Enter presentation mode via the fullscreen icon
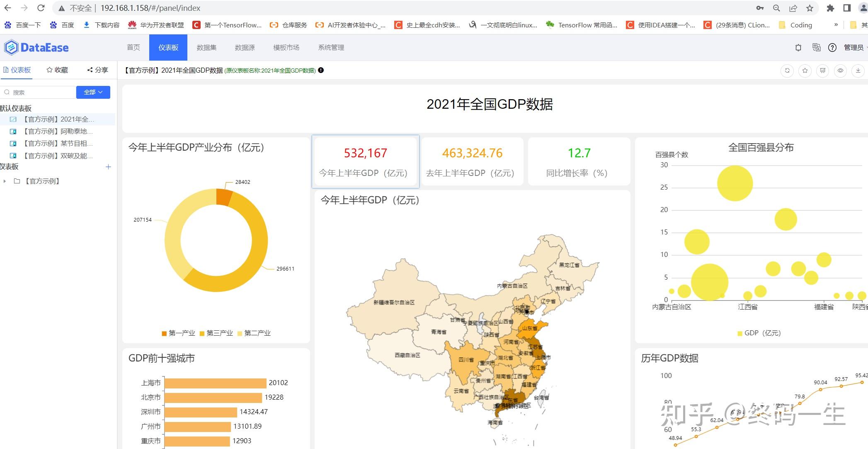This screenshot has width=868, height=449. tap(823, 71)
